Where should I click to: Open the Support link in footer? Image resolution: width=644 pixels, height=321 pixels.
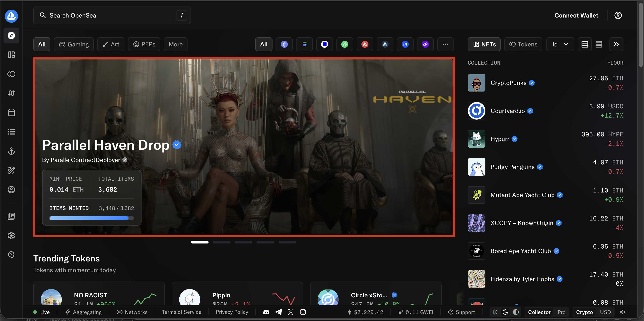pos(462,312)
